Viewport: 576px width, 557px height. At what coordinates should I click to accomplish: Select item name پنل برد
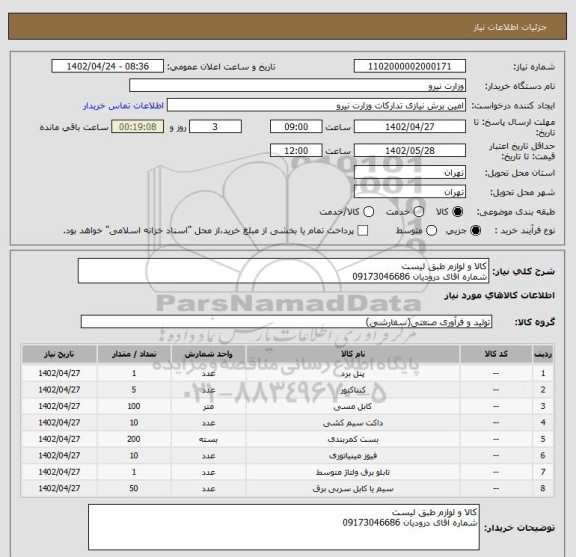353,374
